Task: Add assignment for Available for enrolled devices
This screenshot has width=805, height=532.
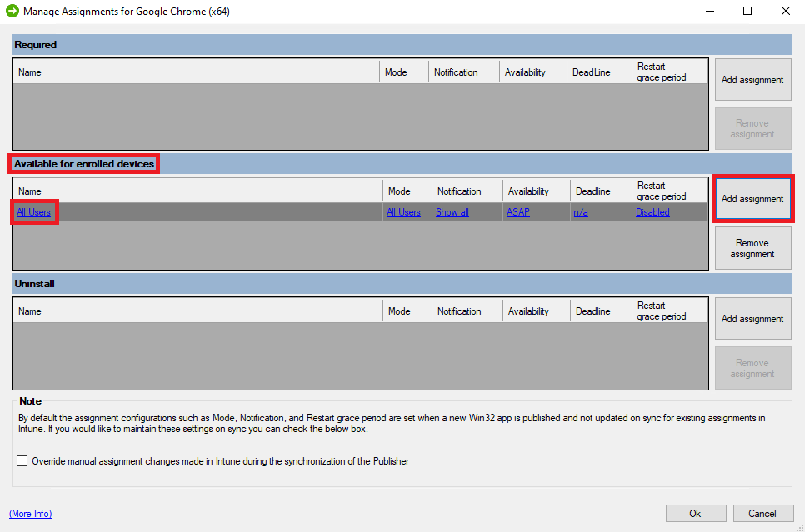Action: (x=752, y=198)
